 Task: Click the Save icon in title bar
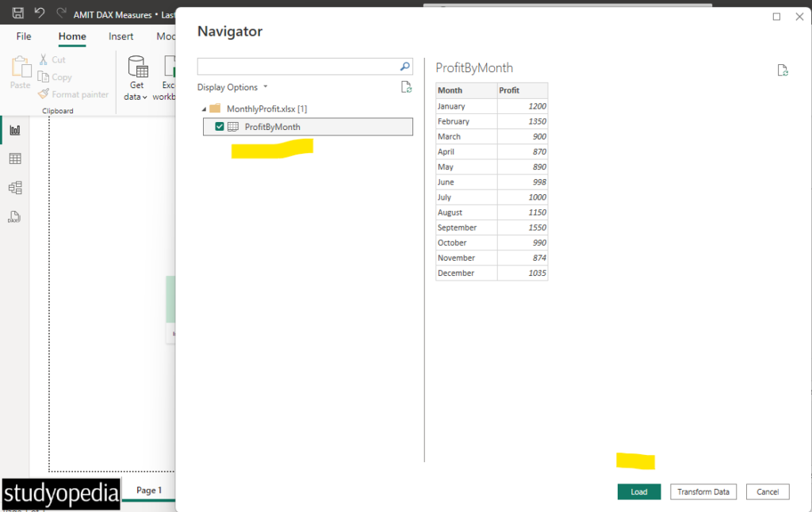pos(18,13)
